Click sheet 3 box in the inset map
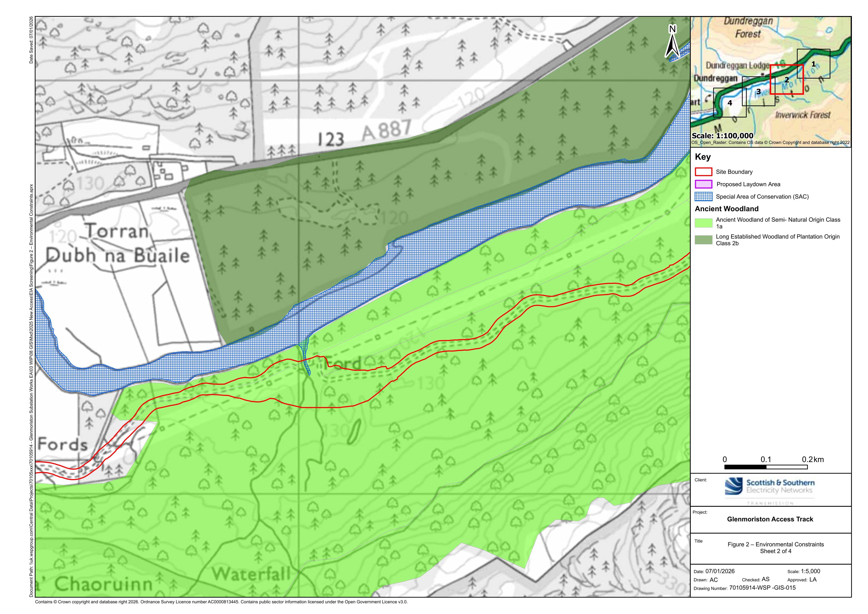The width and height of the screenshot is (868, 614). click(758, 91)
